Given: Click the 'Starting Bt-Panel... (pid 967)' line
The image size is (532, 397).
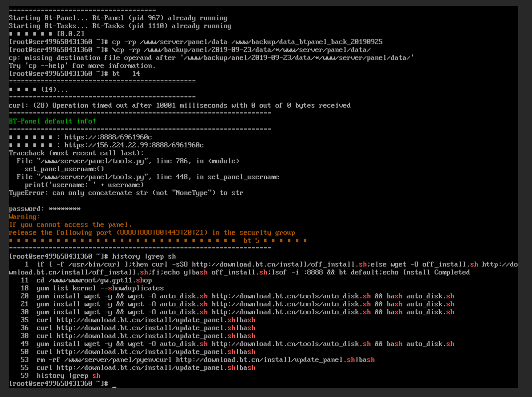Looking at the screenshot, I should pos(118,18).
